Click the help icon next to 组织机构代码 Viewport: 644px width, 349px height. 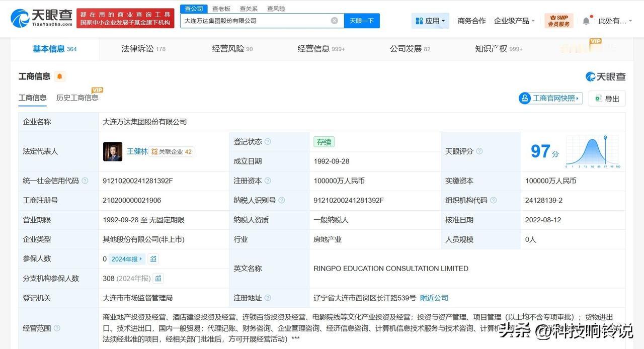494,200
